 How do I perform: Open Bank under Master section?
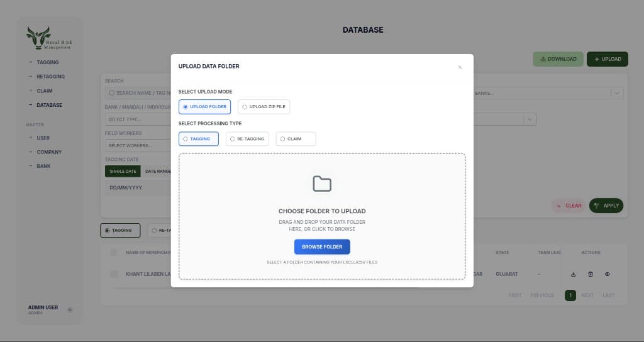coord(43,166)
